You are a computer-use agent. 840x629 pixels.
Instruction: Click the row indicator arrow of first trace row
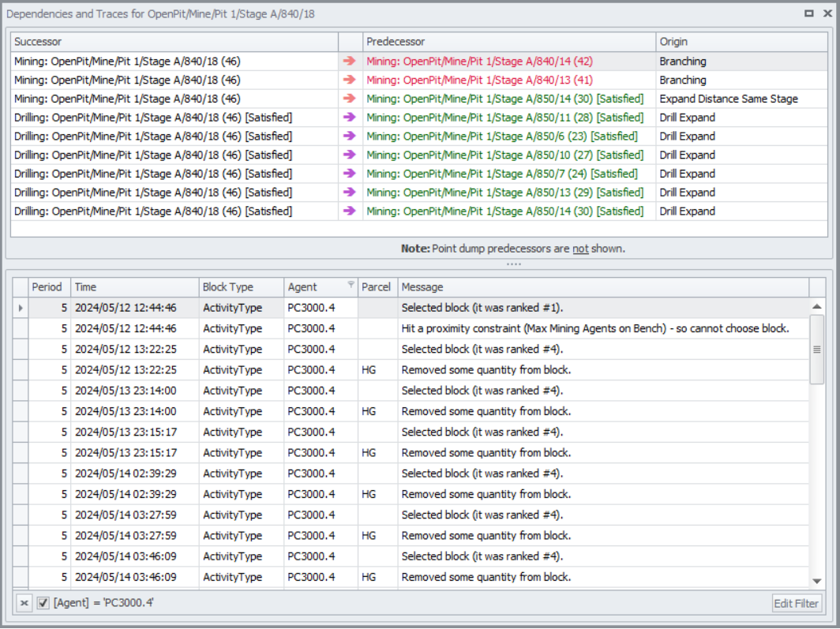(21, 308)
